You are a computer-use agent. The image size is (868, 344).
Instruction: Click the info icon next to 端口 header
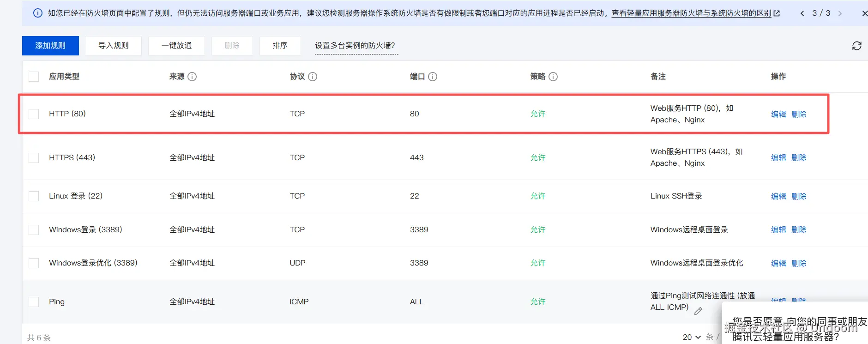pyautogui.click(x=433, y=77)
